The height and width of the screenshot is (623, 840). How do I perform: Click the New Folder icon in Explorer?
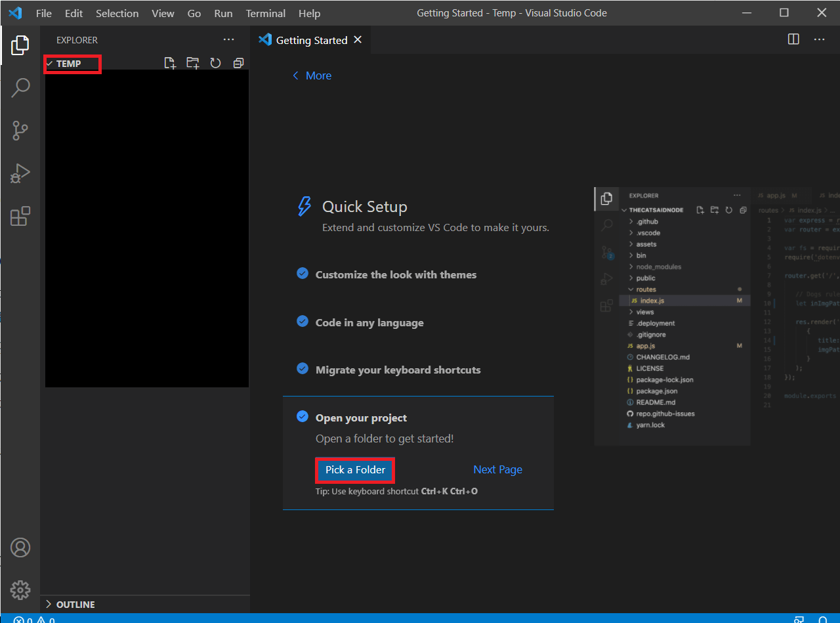click(x=192, y=63)
